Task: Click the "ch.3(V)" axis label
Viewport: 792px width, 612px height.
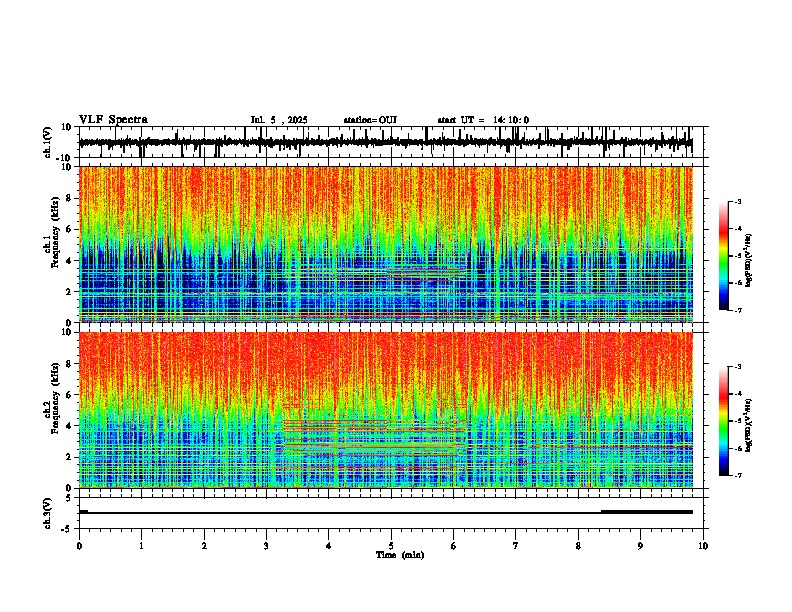Action: pos(48,513)
